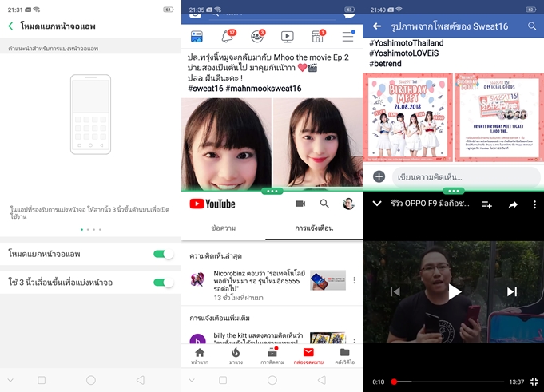544x392 pixels.
Task: Tap the Facebook Watch video icon
Action: 288,37
